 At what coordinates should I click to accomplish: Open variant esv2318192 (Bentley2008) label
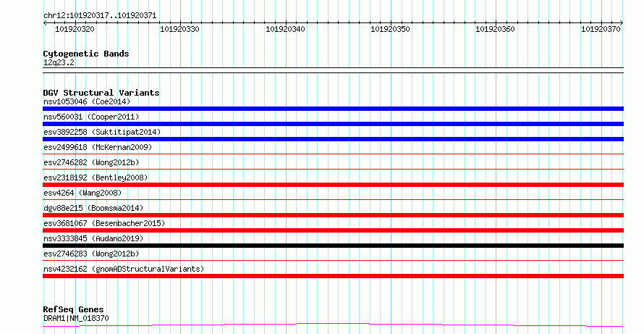(x=96, y=178)
